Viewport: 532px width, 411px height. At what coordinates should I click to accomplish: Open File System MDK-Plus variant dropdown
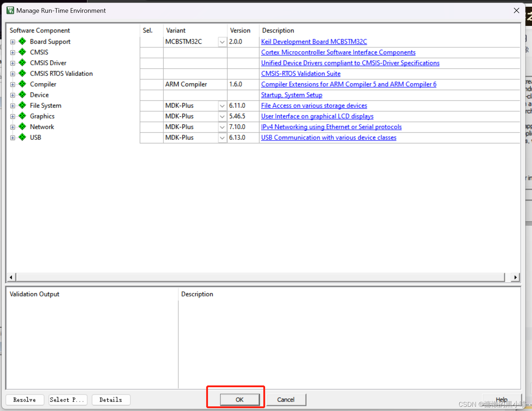(x=222, y=106)
